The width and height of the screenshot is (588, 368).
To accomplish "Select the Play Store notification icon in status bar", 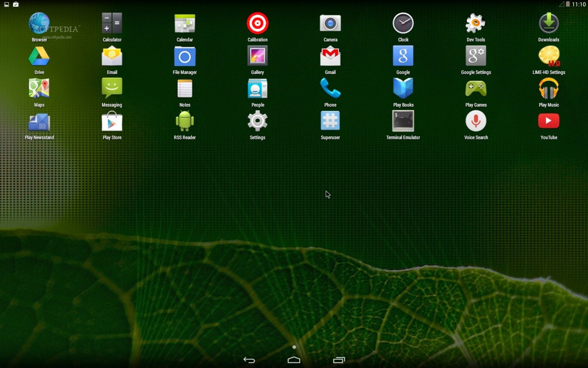I will tap(16, 4).
